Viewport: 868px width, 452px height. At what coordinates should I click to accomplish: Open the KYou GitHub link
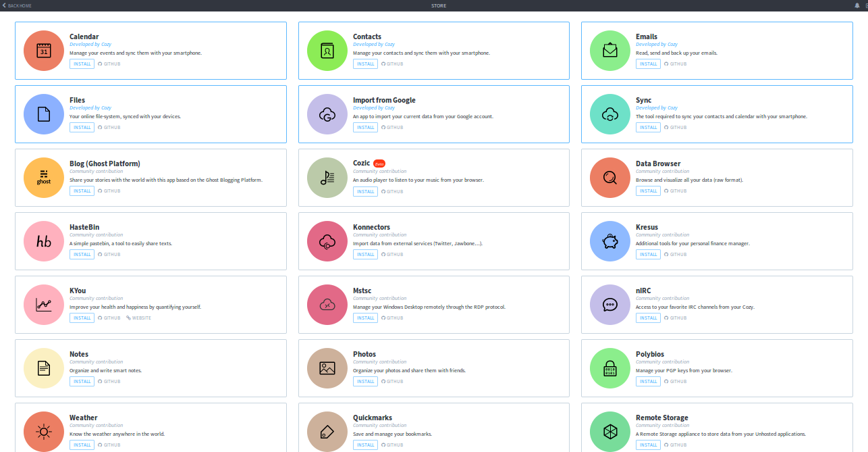(x=109, y=318)
